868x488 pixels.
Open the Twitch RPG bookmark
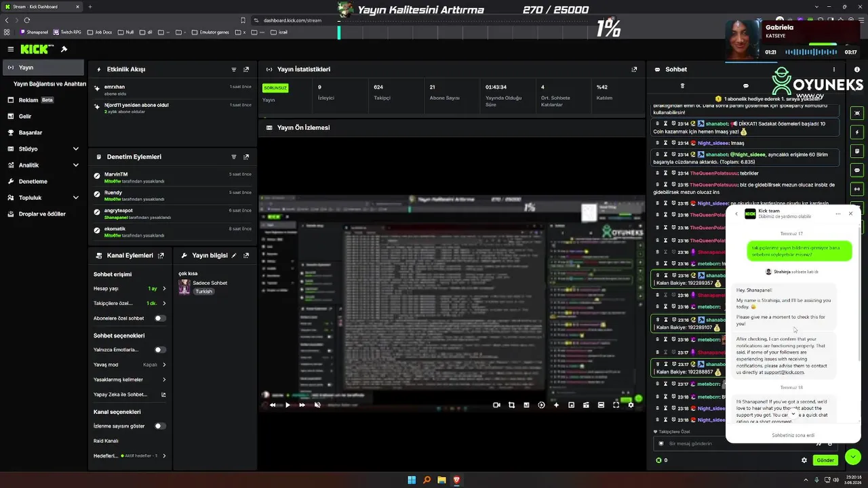click(67, 32)
